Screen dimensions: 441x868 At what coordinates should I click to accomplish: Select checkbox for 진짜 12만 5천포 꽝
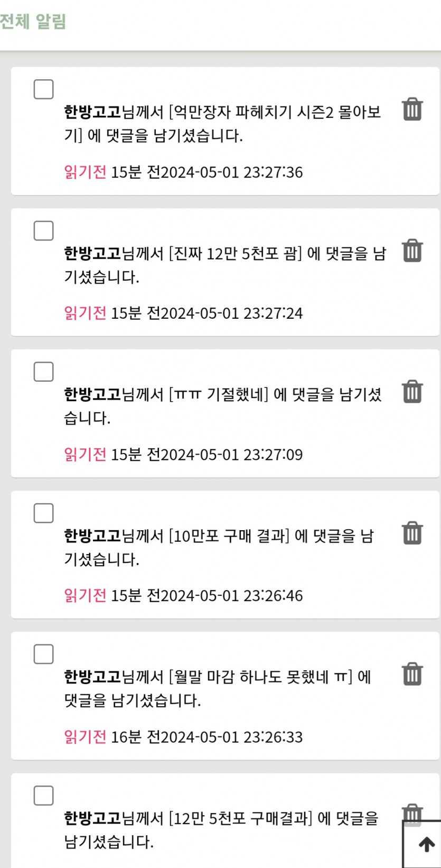click(x=43, y=230)
